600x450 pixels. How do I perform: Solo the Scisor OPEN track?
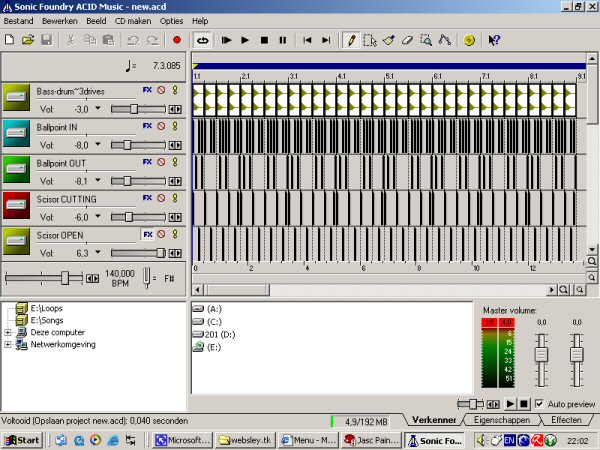pos(175,234)
